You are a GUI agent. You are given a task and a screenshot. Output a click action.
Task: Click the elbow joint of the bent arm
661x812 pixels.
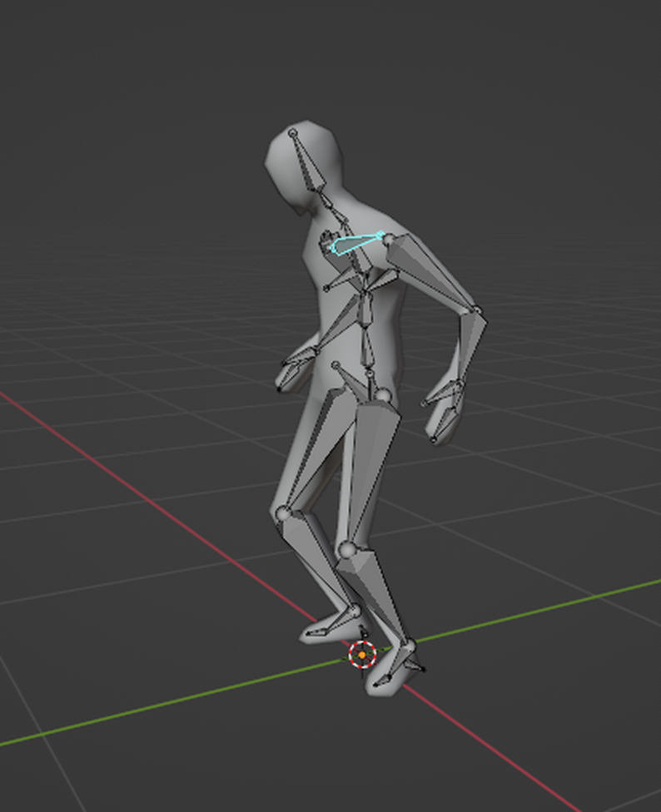tap(477, 311)
